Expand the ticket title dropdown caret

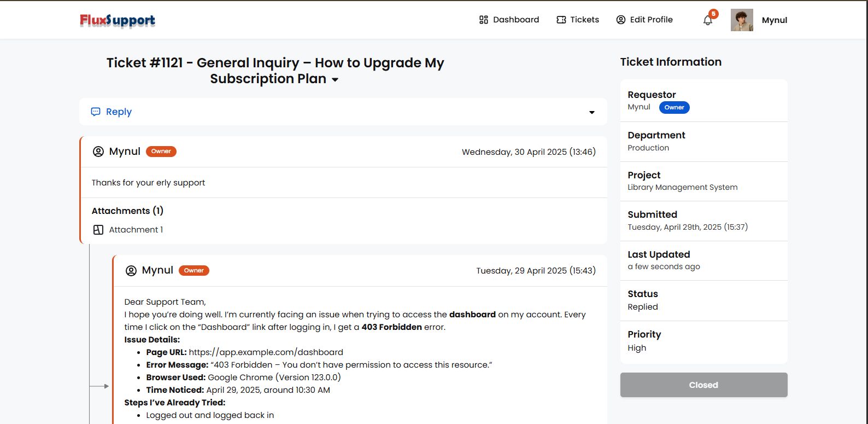[x=335, y=80]
